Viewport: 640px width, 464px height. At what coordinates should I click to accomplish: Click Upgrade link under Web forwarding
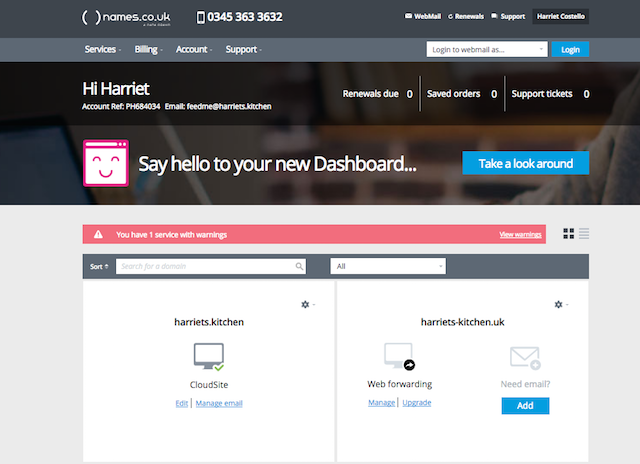pos(417,402)
